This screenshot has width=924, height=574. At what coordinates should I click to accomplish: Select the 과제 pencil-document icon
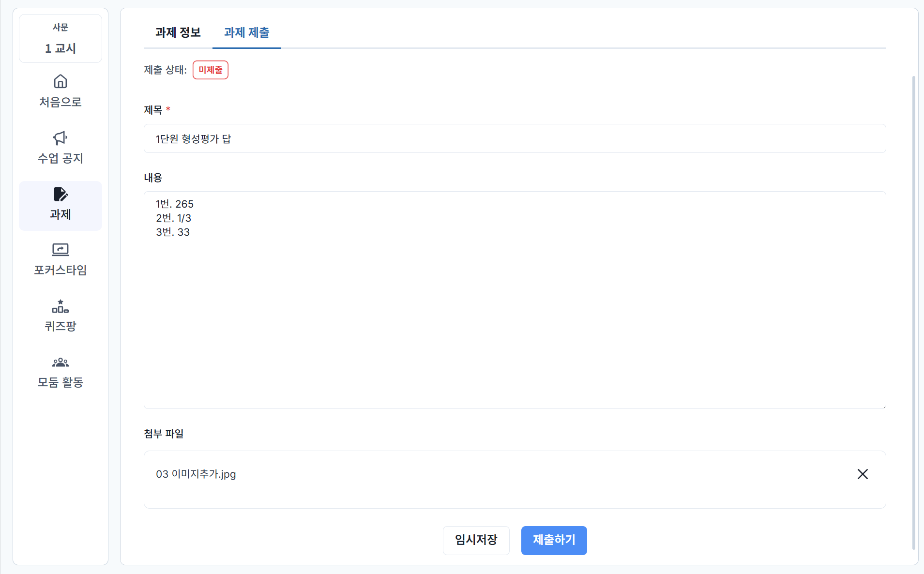pos(61,195)
